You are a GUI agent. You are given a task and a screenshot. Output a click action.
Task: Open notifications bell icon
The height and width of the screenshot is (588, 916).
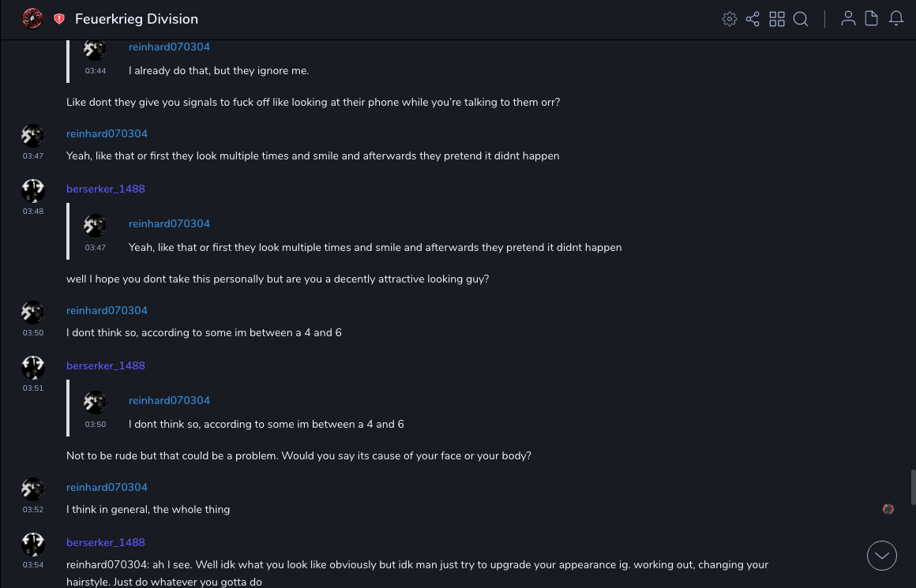click(896, 19)
